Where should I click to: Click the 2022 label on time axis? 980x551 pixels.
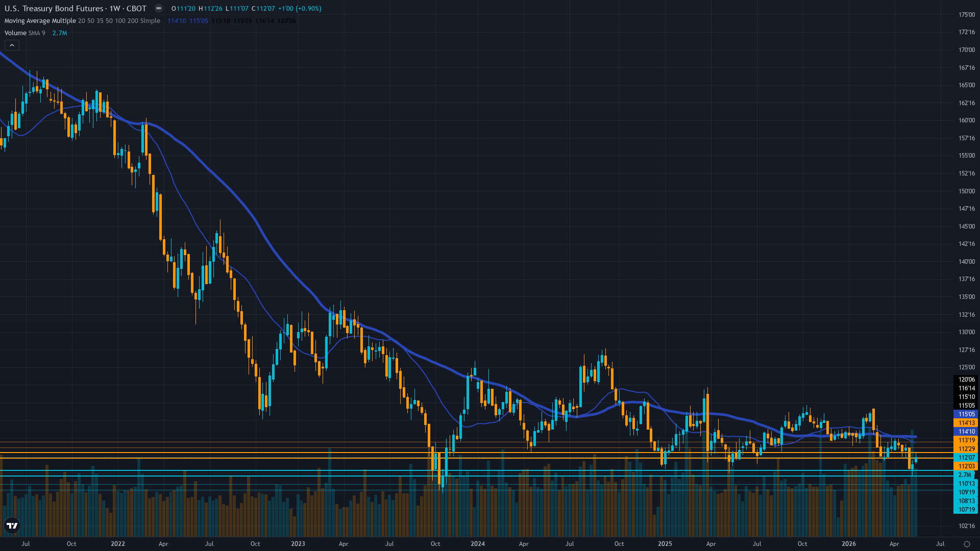pos(118,544)
